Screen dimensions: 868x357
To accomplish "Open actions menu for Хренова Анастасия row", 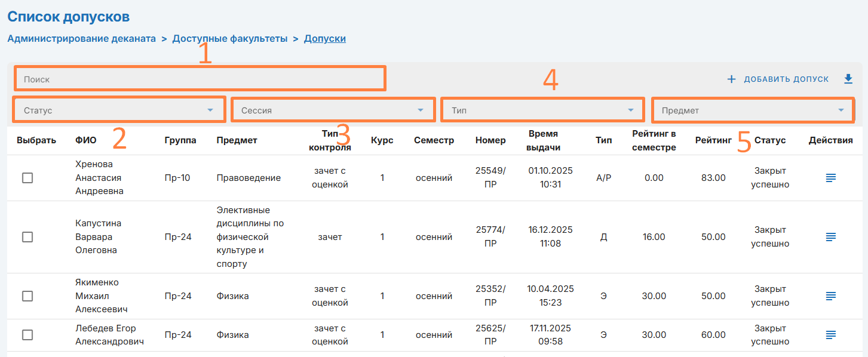I will point(830,178).
